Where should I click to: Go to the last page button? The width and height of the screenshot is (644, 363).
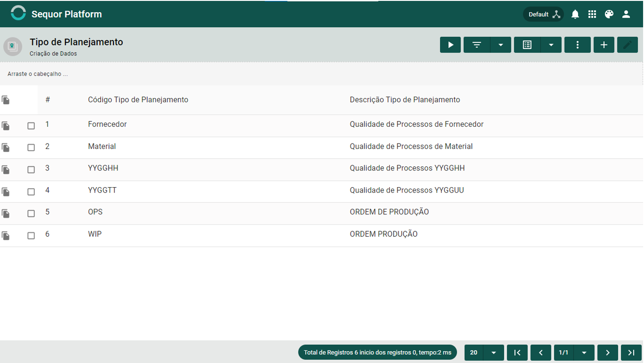click(x=631, y=353)
